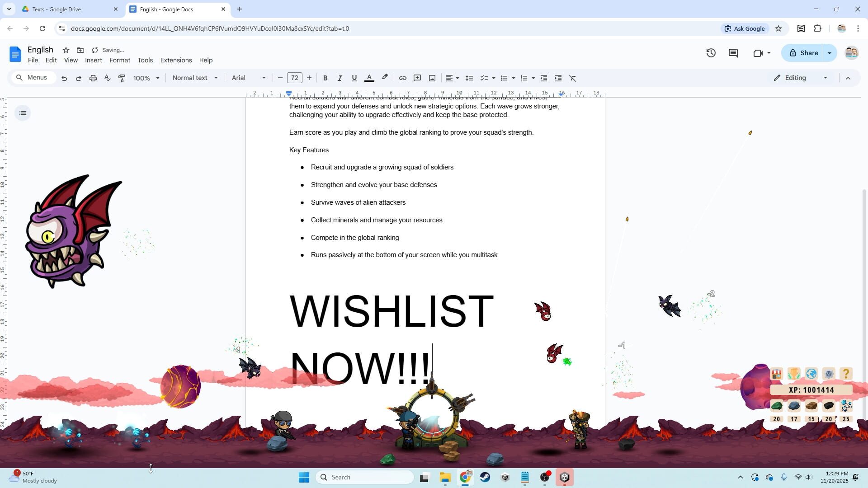Select the text highlight color tool
Image resolution: width=868 pixels, height=488 pixels.
coord(384,78)
